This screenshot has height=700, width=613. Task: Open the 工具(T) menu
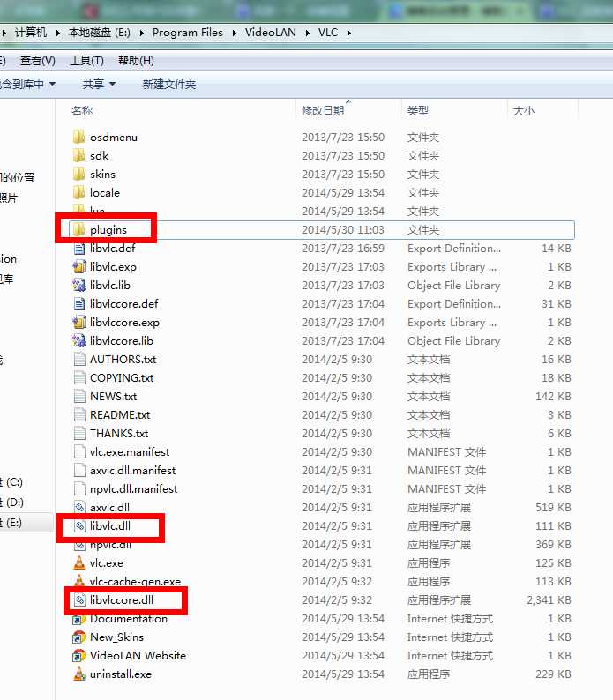(86, 61)
